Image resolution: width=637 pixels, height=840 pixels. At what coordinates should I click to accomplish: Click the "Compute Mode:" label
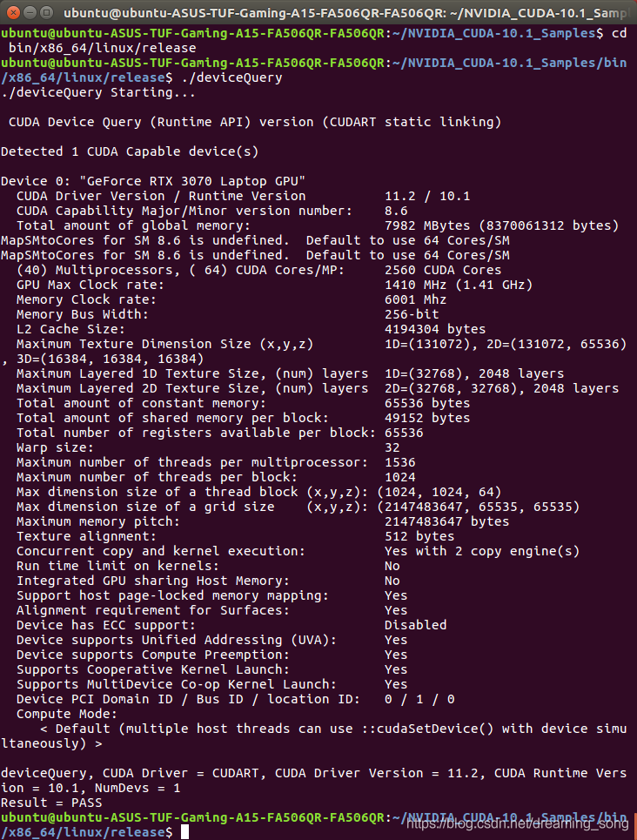coord(67,714)
